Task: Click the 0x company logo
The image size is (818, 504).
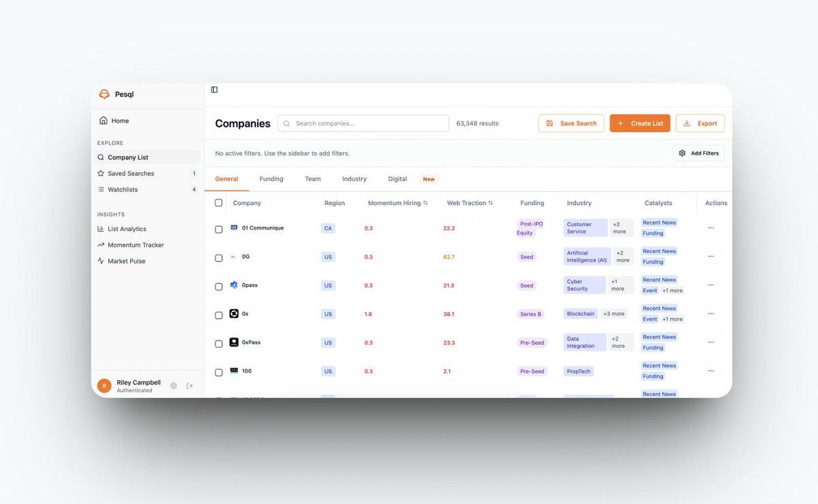Action: tap(234, 313)
